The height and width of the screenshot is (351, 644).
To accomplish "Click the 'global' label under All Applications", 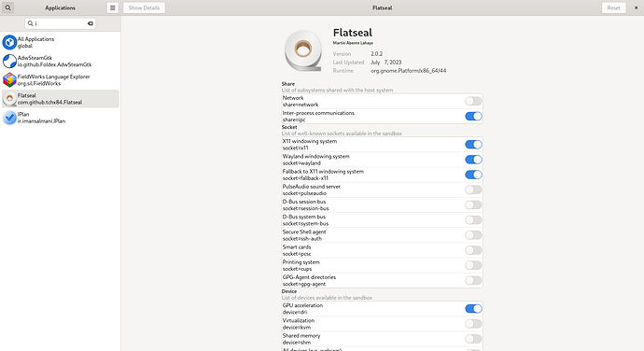I will coord(24,46).
